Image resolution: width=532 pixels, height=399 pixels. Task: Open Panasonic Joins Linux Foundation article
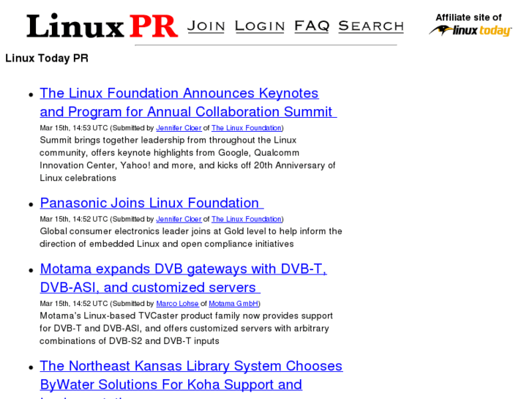(x=151, y=203)
